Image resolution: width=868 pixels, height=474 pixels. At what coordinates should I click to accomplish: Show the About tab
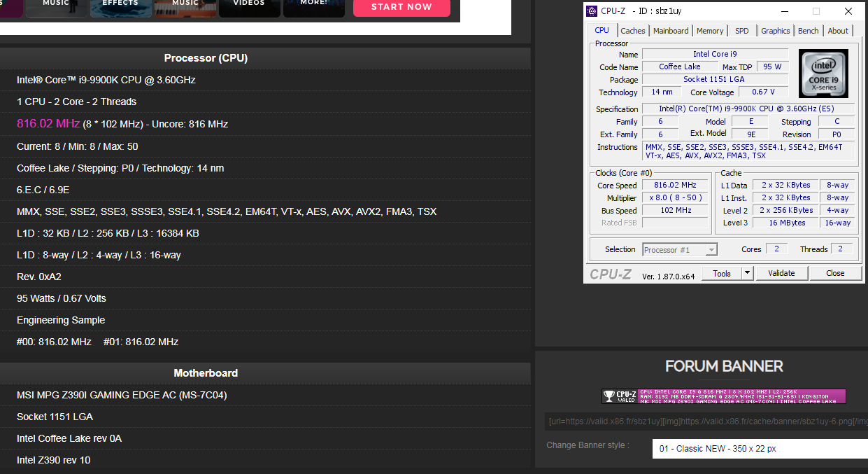click(x=838, y=31)
